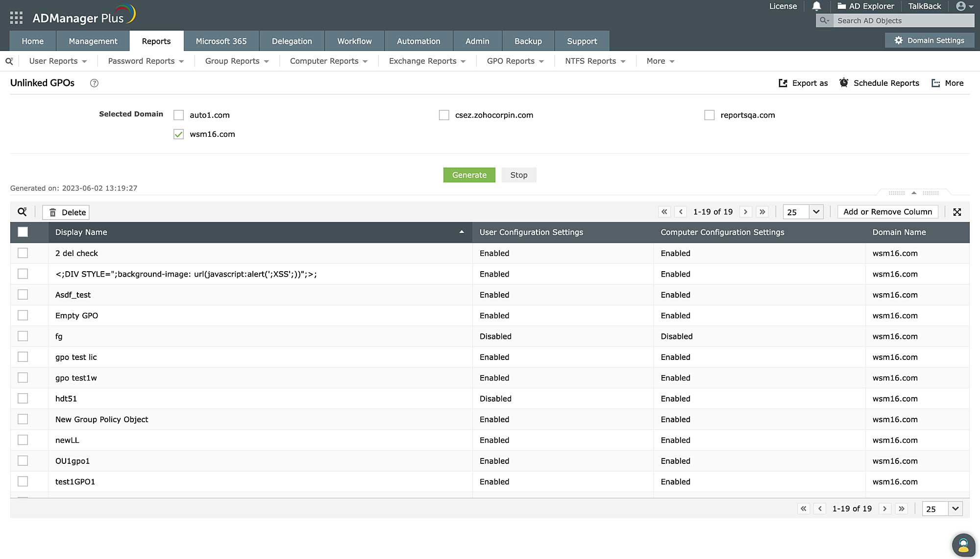
Task: Click the help icon next to Unlinked GPOs
Action: click(x=94, y=83)
